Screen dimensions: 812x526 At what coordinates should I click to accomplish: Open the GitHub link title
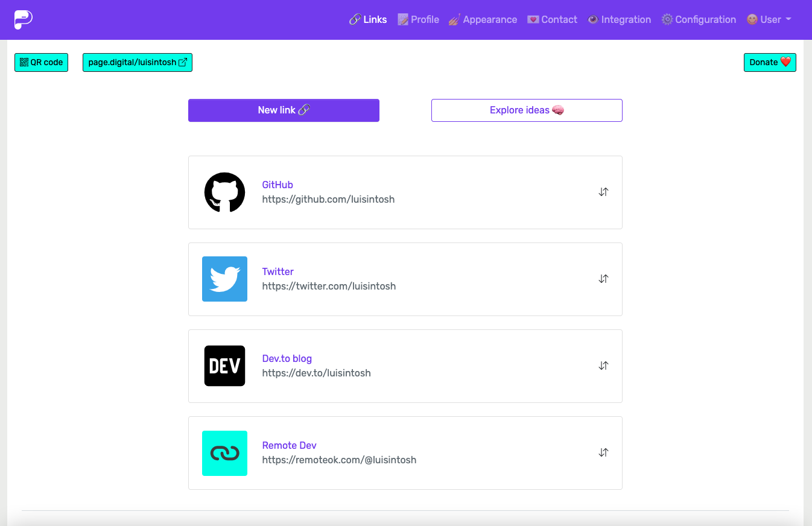pos(278,185)
